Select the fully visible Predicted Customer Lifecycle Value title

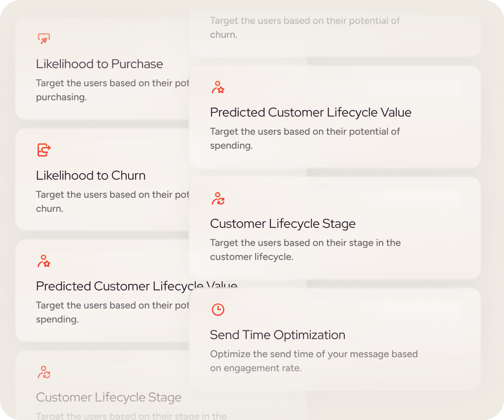click(311, 112)
